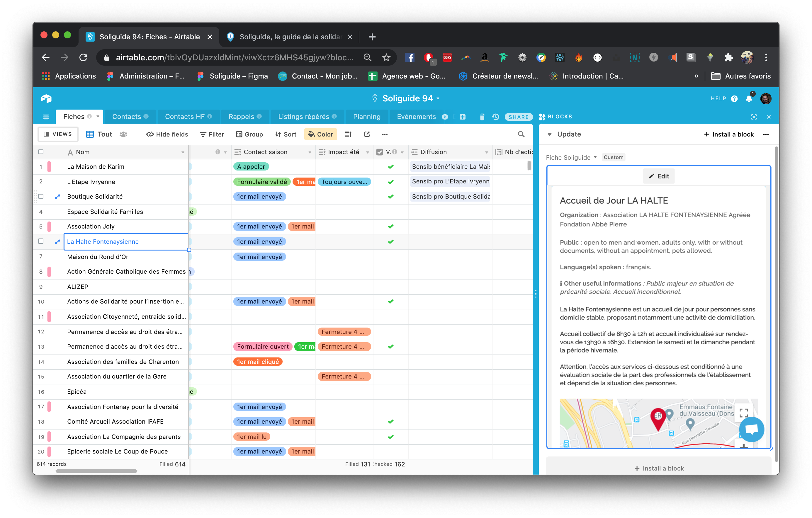Image resolution: width=812 pixels, height=518 pixels.
Task: Open the Color options for records
Action: click(x=320, y=134)
